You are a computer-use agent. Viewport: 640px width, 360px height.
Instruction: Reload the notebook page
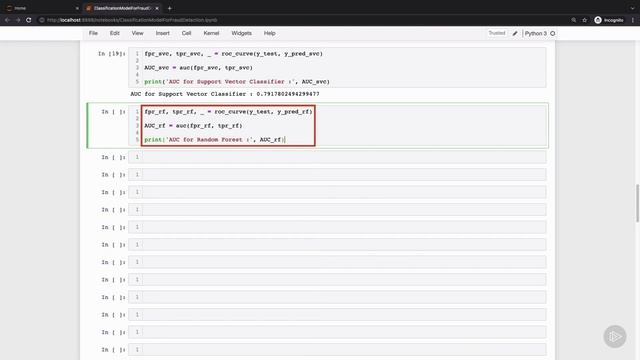point(29,20)
